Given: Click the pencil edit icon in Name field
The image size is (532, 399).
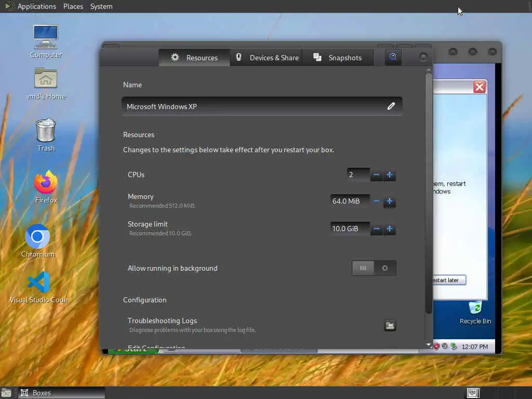Looking at the screenshot, I should click(391, 106).
